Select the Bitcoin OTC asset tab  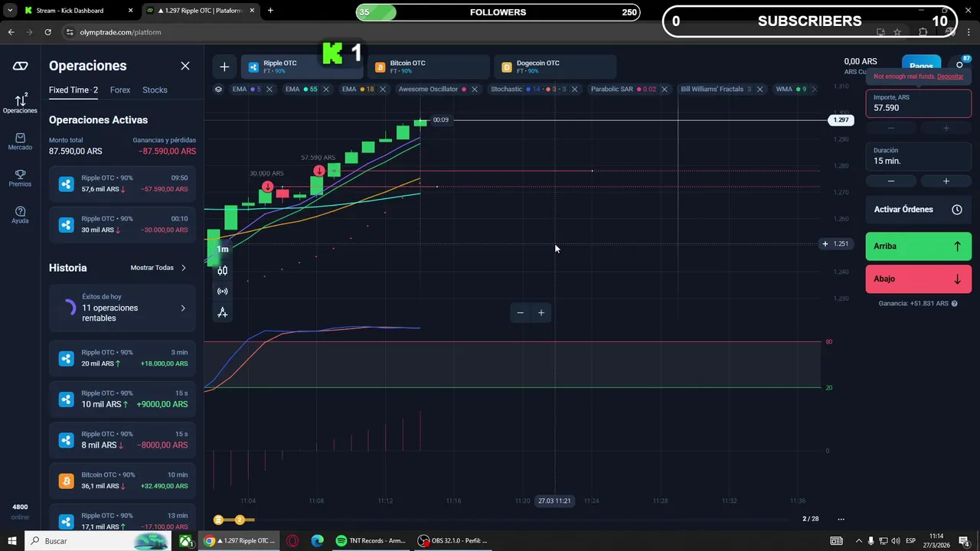coord(428,67)
